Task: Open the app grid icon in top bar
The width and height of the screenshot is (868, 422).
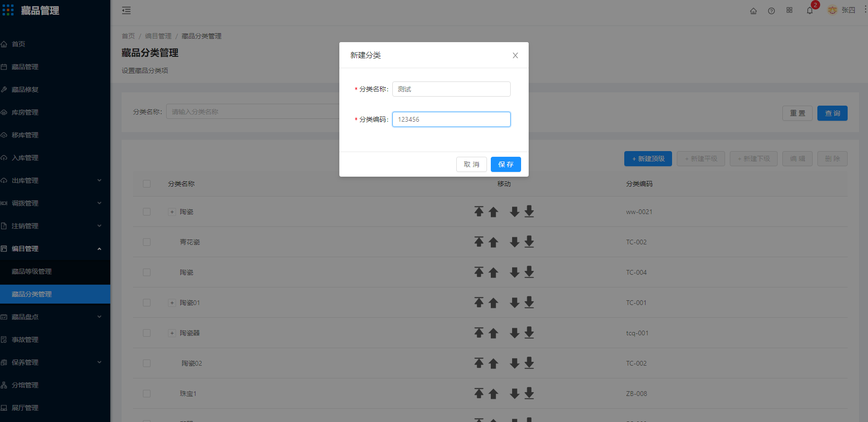Action: (x=789, y=10)
